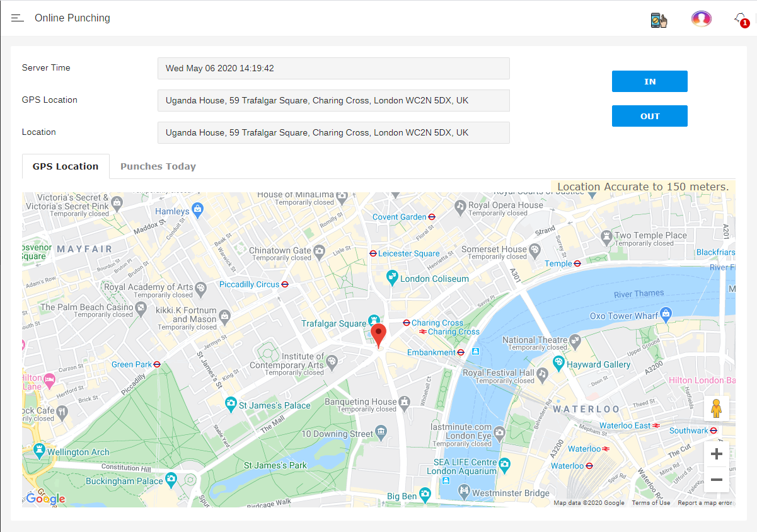Click the Somerset House marker
This screenshot has height=532, width=757.
pyautogui.click(x=535, y=251)
